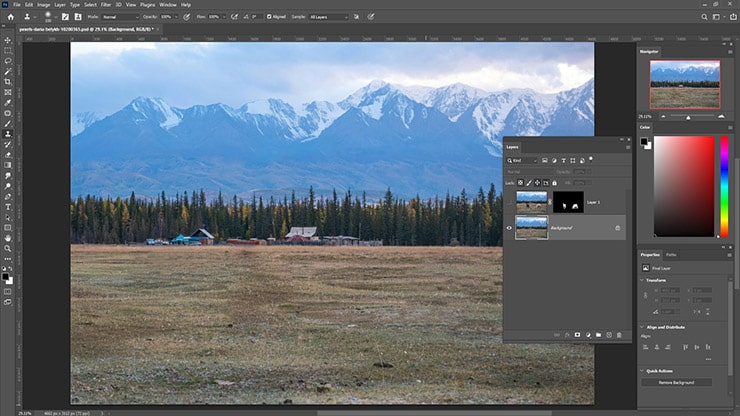Toggle lock transparent pixels
Viewport: 740px width, 416px height.
[520, 183]
